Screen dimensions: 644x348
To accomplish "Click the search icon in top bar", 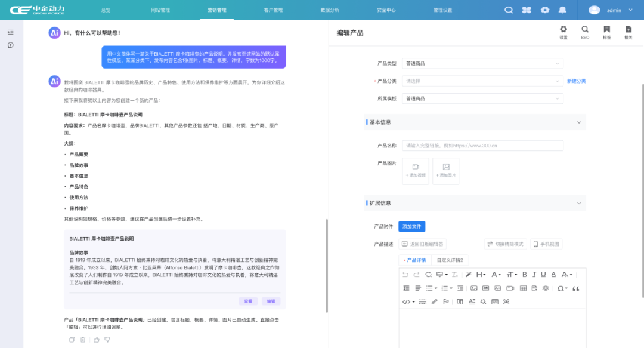I will 509,10.
